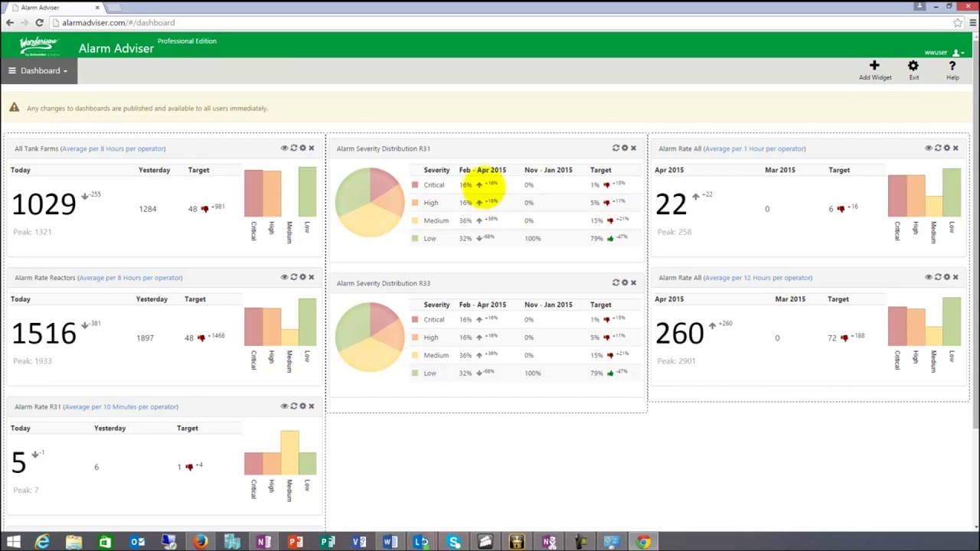The image size is (980, 551).
Task: Refresh Alarm Severity Distribution R33 widget
Action: click(x=616, y=283)
